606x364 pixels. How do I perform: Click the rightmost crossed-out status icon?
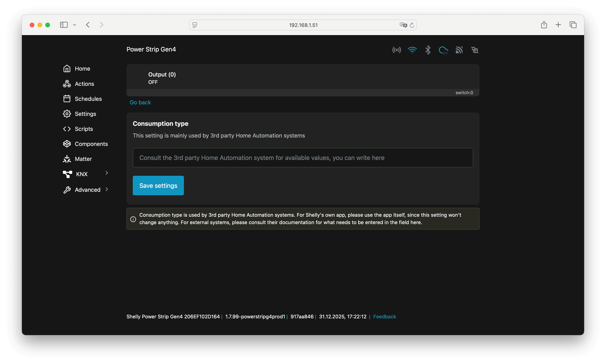[475, 50]
